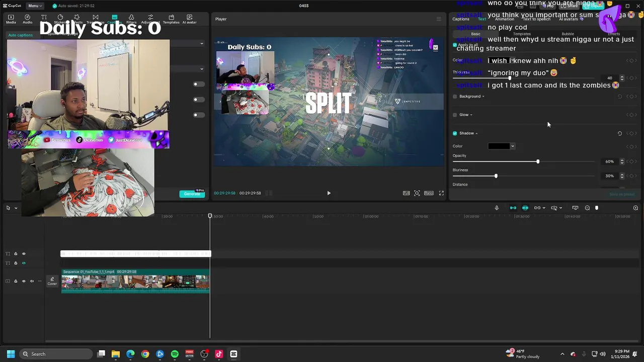Add keyframe for Glow

tap(631, 115)
